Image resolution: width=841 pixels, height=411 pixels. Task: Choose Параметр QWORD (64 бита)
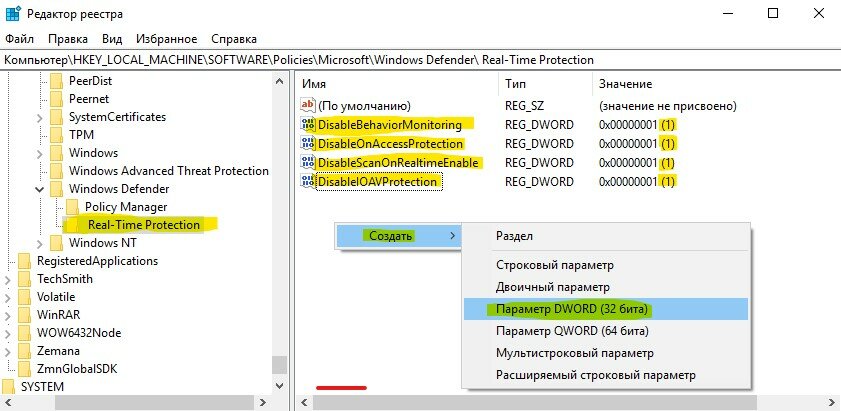pyautogui.click(x=606, y=331)
